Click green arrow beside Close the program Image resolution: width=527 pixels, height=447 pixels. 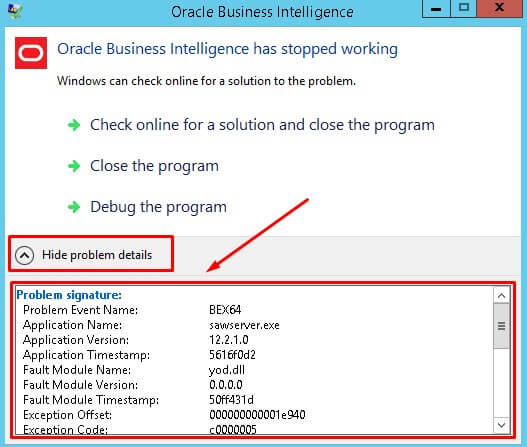click(74, 166)
